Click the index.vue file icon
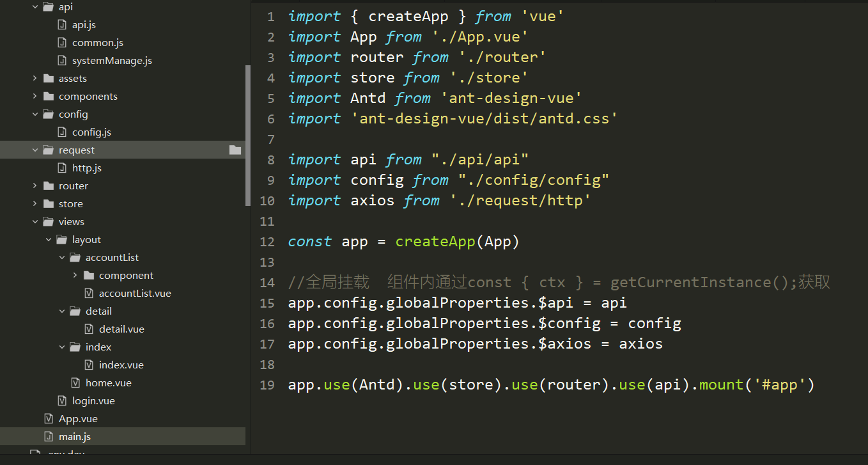868x465 pixels. pos(89,365)
